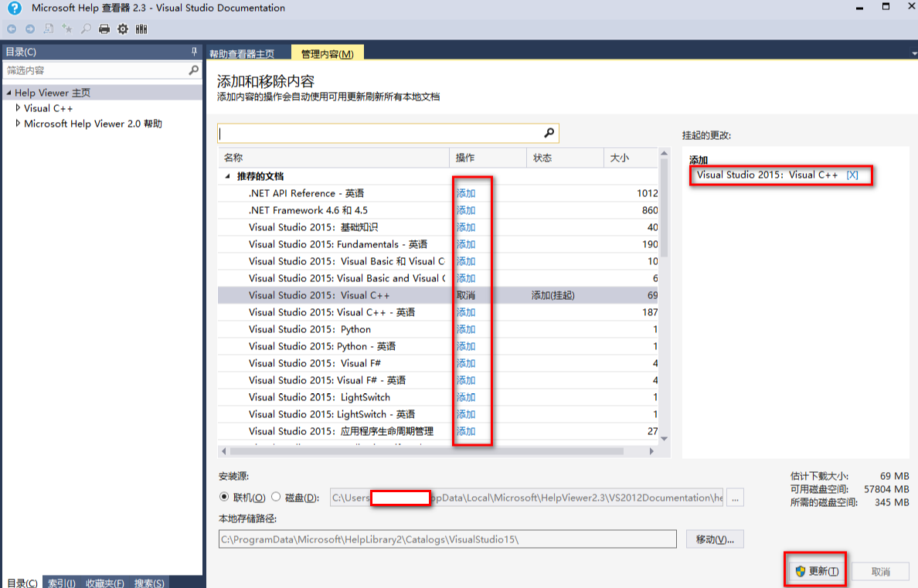Switch to 帮助查看器主页 tab
Screen dimensions: 918x588
pos(243,54)
